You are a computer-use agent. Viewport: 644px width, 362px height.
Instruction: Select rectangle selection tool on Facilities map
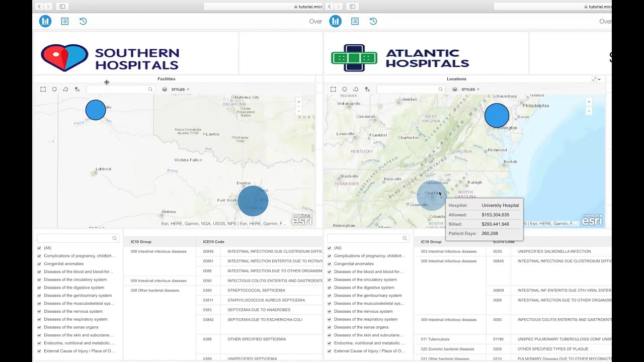(43, 89)
